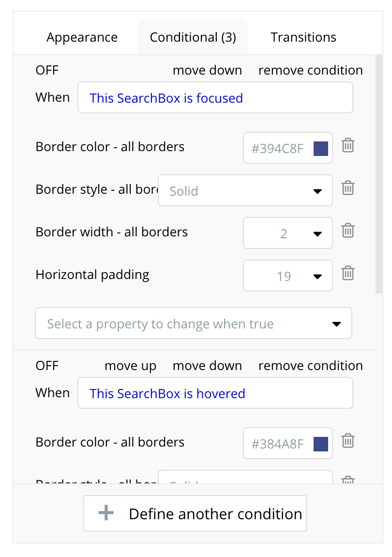Move the hovered condition up
This screenshot has width=392, height=557.
[130, 366]
